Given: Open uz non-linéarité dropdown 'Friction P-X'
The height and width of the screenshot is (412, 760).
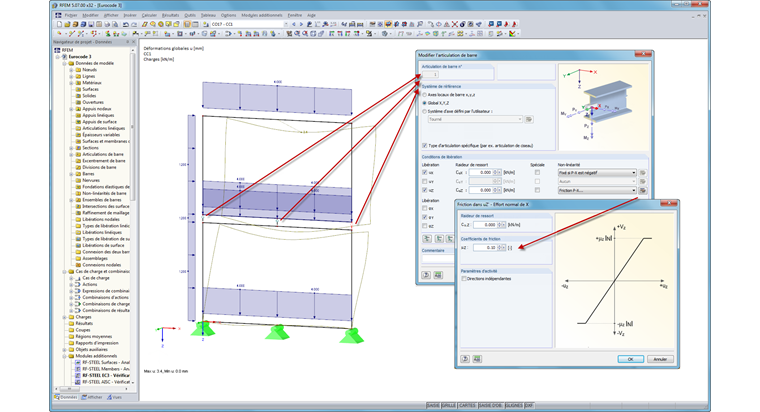Looking at the screenshot, I should pos(597,190).
